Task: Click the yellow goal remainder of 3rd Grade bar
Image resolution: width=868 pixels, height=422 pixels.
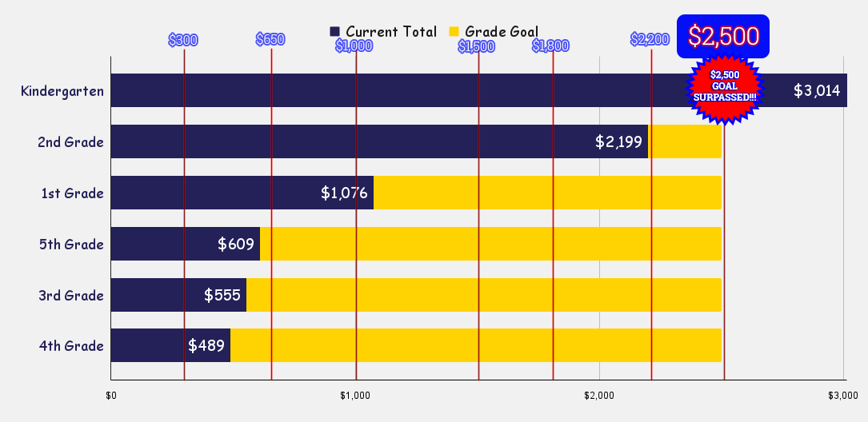Action: click(x=484, y=295)
